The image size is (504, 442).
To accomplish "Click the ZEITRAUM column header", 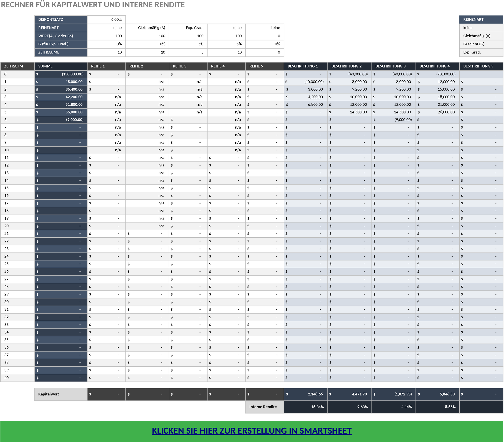I will 17,66.
